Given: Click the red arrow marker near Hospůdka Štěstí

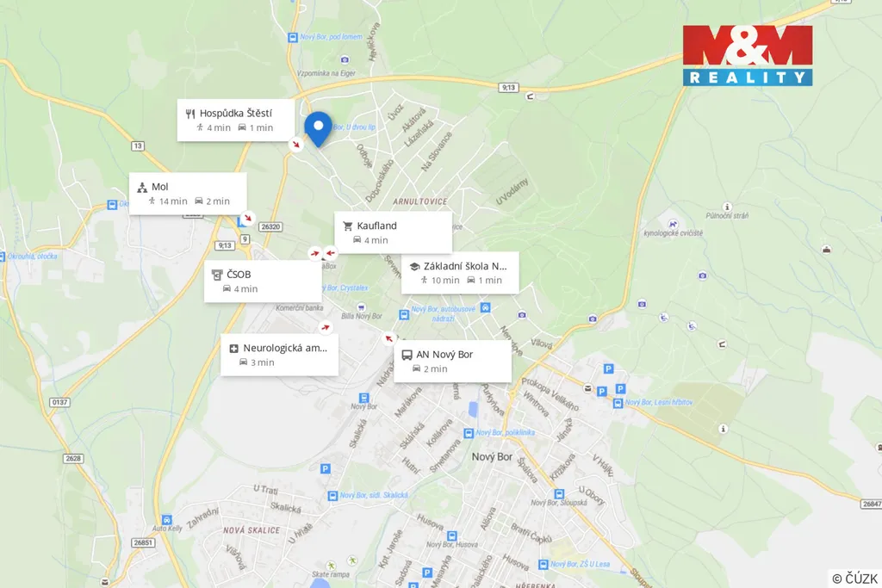Looking at the screenshot, I should 296,145.
